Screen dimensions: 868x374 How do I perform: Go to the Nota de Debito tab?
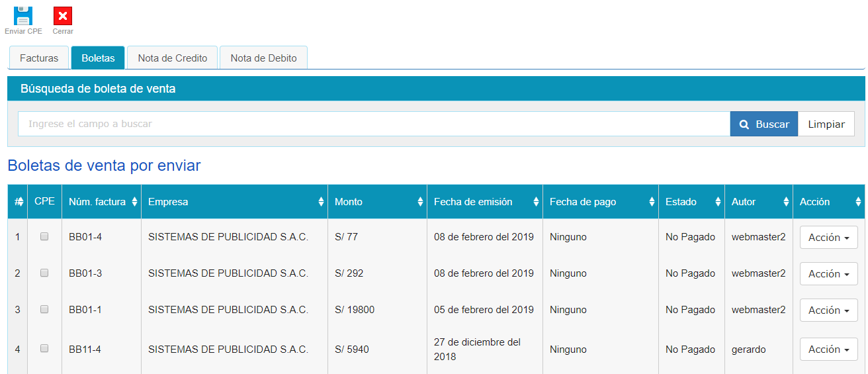tap(263, 58)
